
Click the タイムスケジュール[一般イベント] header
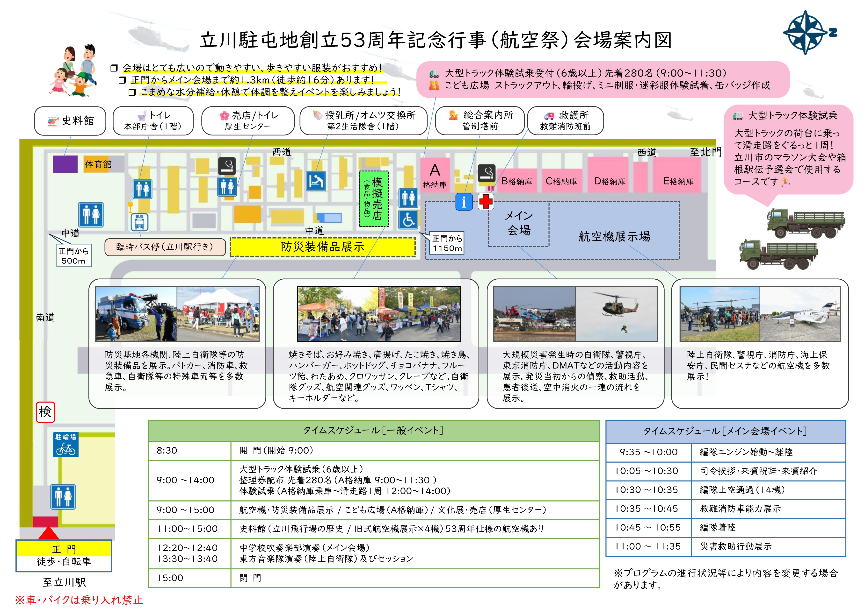(373, 431)
